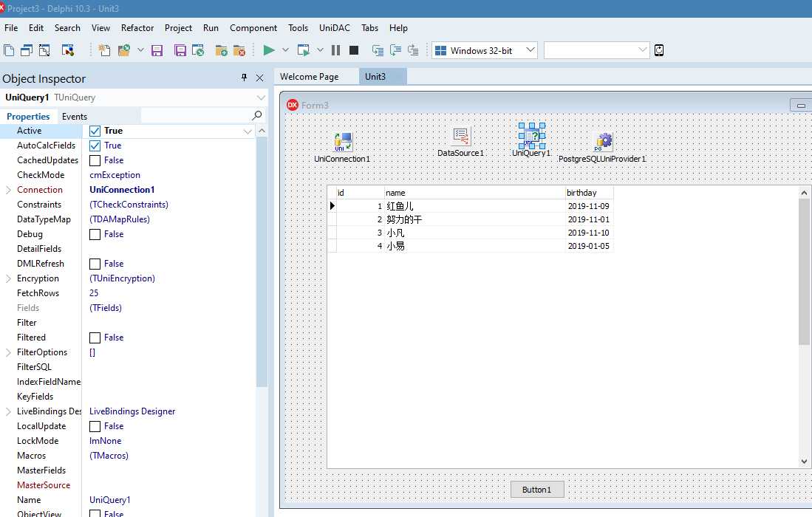This screenshot has height=517, width=812.
Task: Pin the Object Inspector panel
Action: tap(244, 78)
